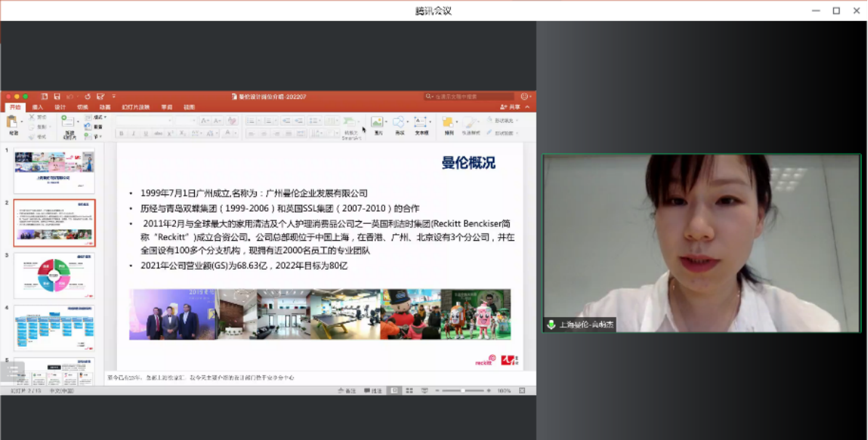Click the Decrease Indent icon
This screenshot has height=440, width=868.
pyautogui.click(x=286, y=121)
